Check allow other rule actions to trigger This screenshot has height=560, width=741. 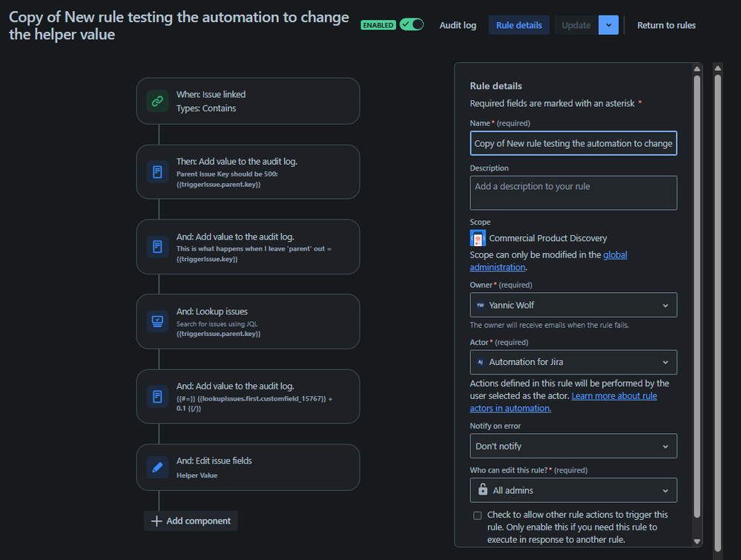477,515
